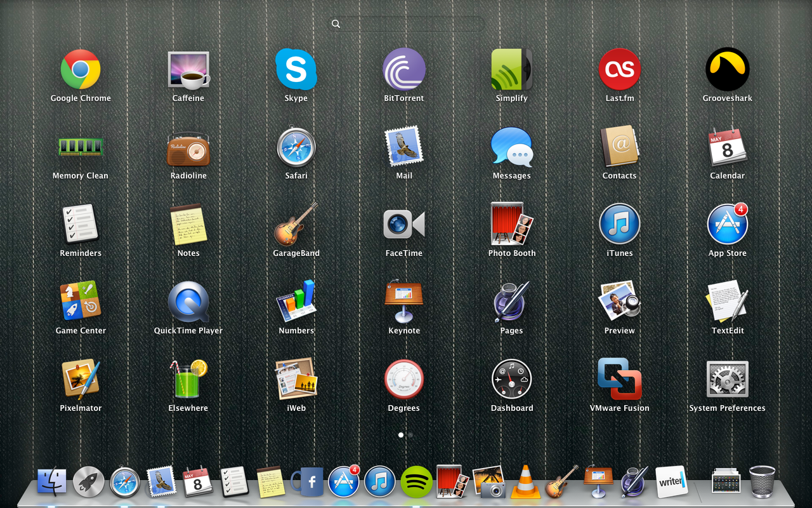Open Grooveshark
The height and width of the screenshot is (508, 812).
click(728, 69)
